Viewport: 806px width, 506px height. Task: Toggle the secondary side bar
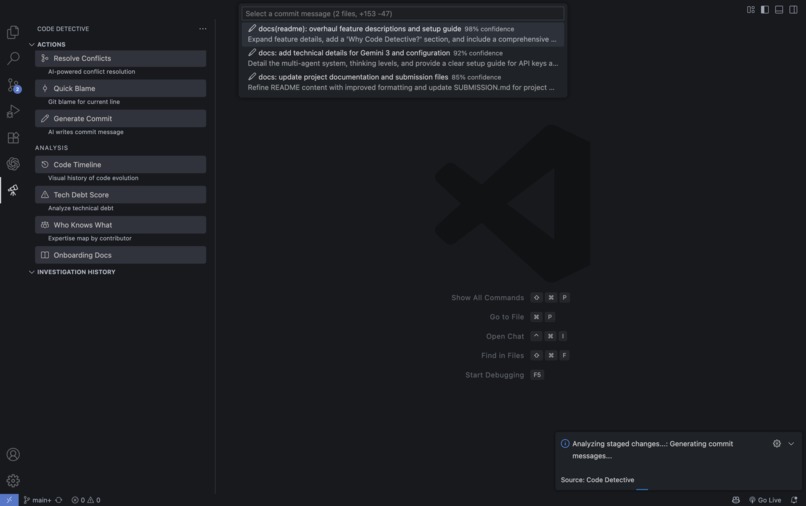[x=793, y=10]
